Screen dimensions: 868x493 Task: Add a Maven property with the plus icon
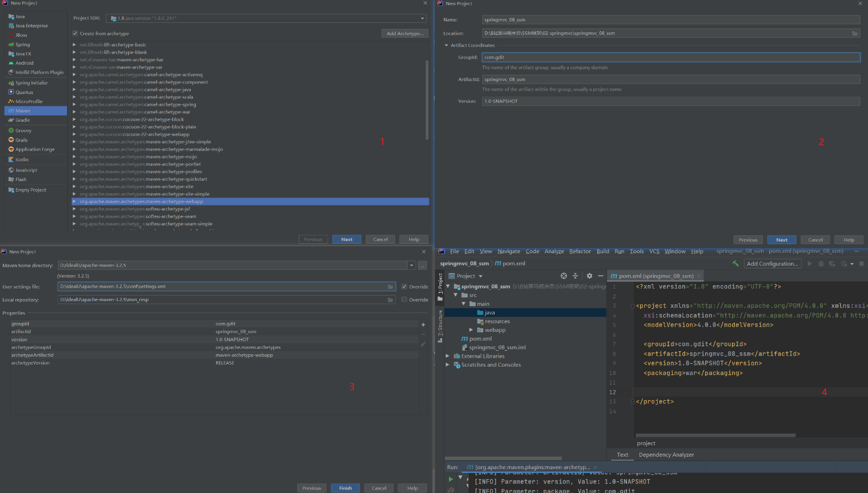coord(423,324)
